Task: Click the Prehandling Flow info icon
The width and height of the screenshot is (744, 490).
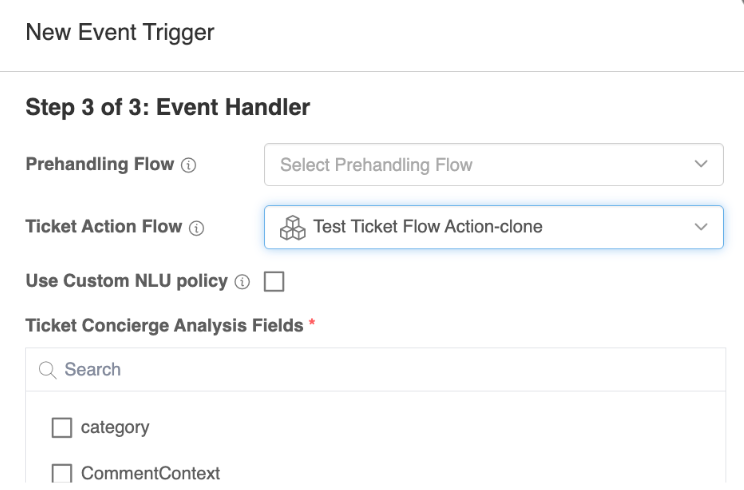Action: click(x=188, y=165)
